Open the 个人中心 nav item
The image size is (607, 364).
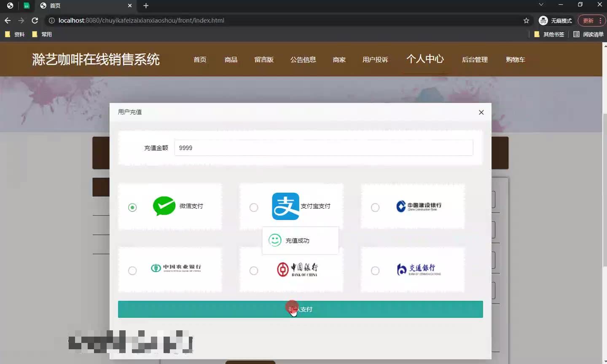425,59
